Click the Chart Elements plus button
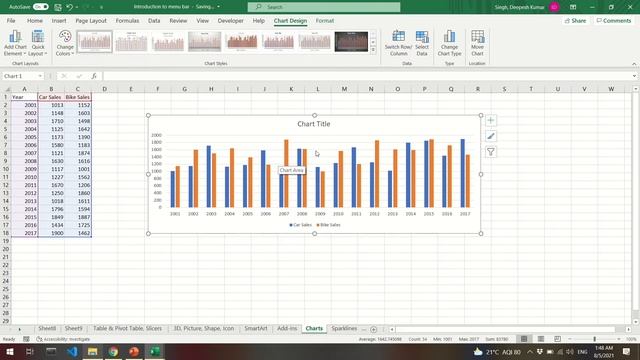This screenshot has height=360, width=640. (x=491, y=120)
